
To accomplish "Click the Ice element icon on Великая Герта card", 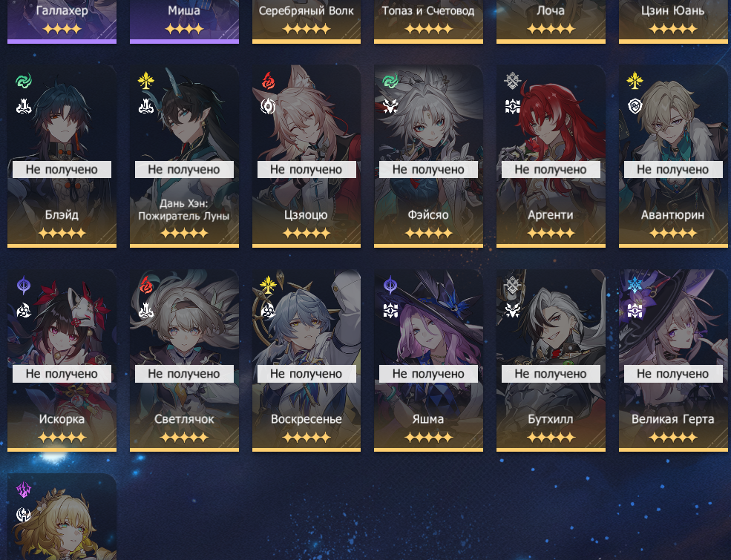I will [x=635, y=285].
